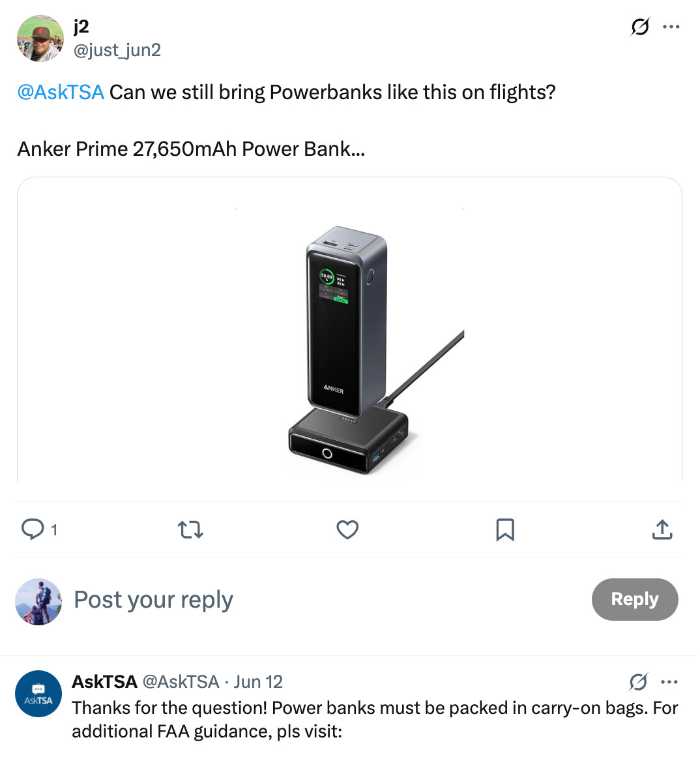Open AskTSA's profile avatar

[38, 694]
